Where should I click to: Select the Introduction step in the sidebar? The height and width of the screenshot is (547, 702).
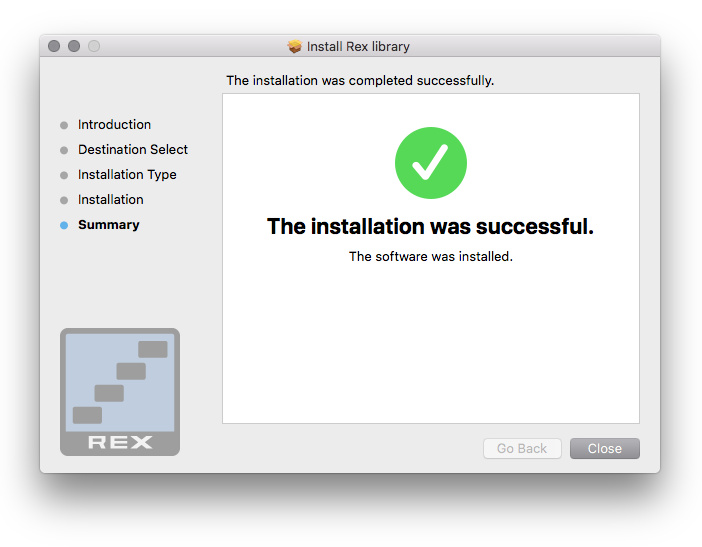pyautogui.click(x=114, y=124)
